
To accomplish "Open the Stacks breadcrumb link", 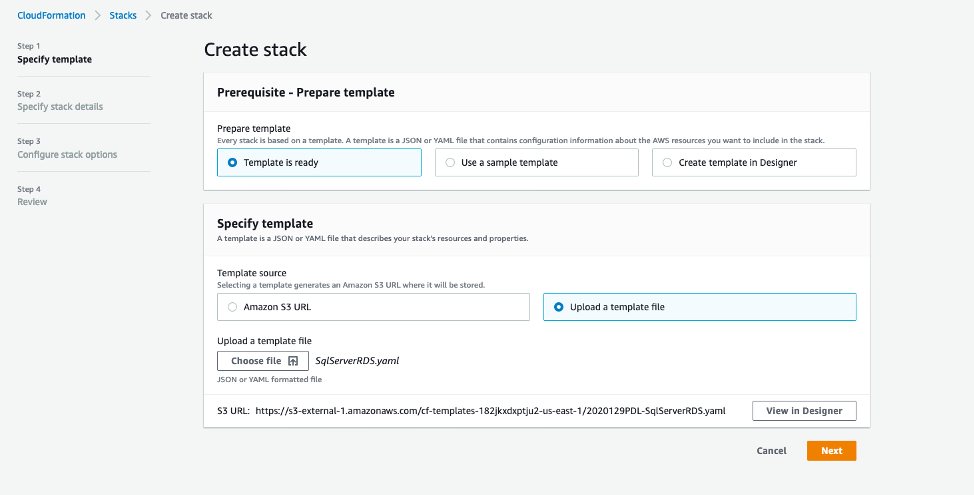I will [123, 15].
